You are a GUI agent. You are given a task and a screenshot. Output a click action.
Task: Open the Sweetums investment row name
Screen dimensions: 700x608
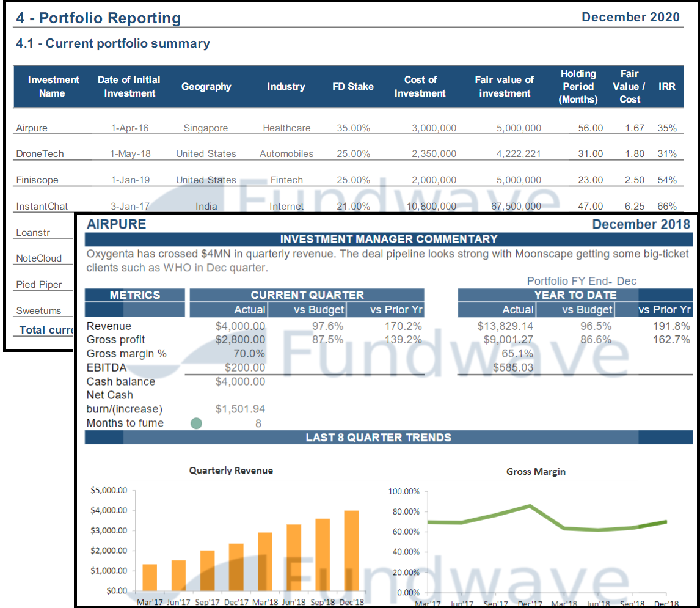coord(38,311)
